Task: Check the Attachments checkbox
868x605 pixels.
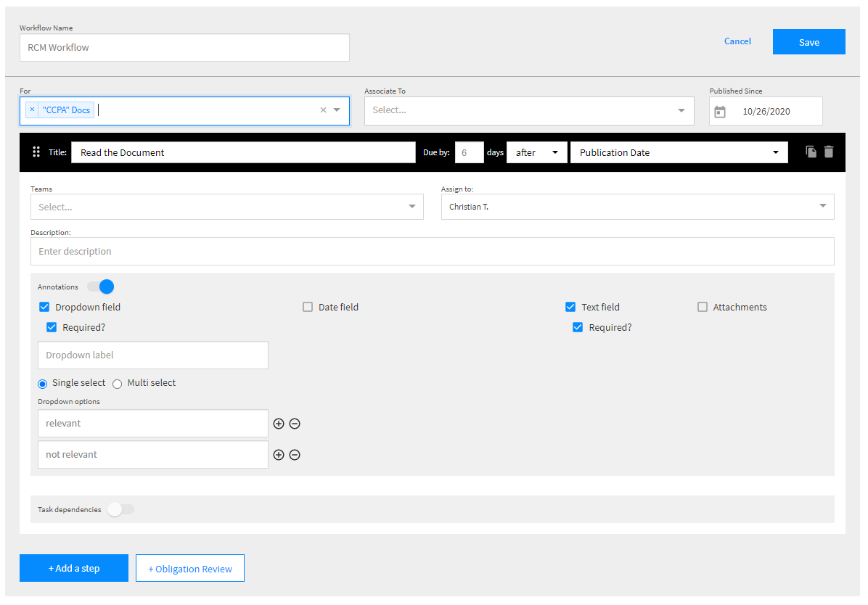Action: [703, 307]
